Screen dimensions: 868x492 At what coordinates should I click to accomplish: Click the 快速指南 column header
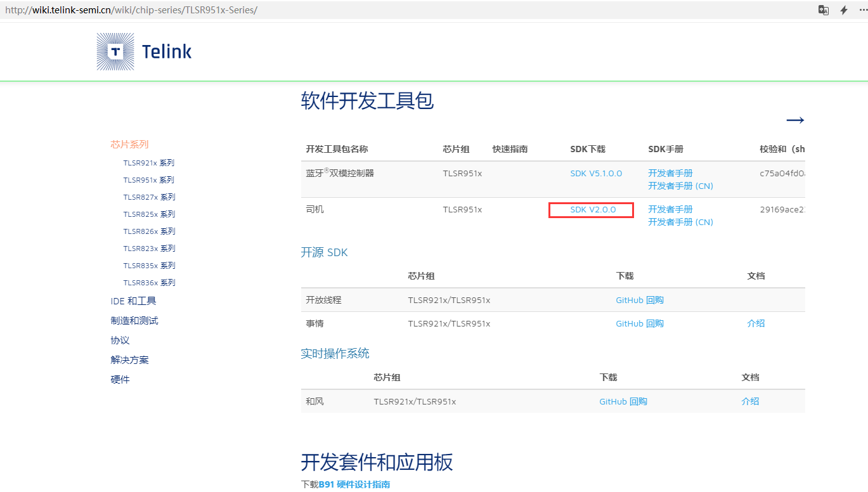tap(510, 149)
